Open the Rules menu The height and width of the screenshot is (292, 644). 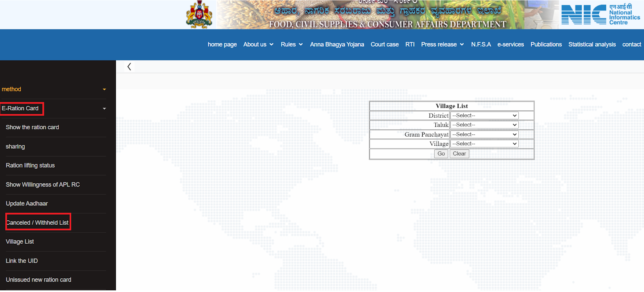[291, 44]
